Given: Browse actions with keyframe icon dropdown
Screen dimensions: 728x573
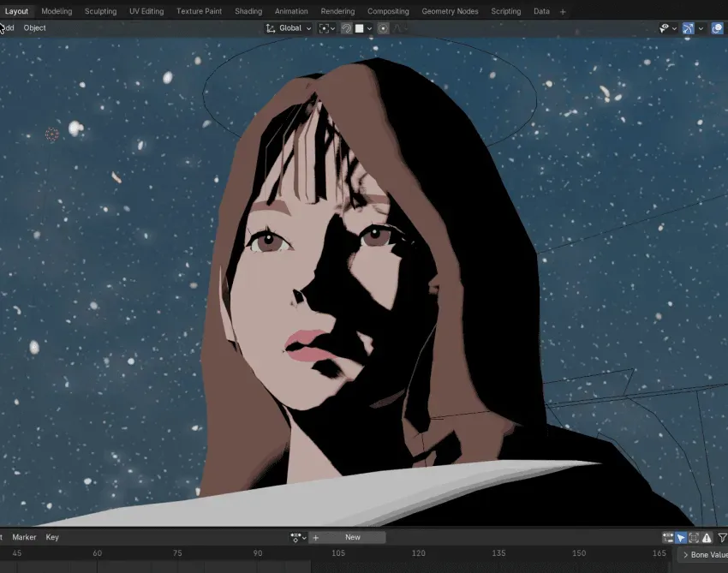Looking at the screenshot, I should click(297, 538).
